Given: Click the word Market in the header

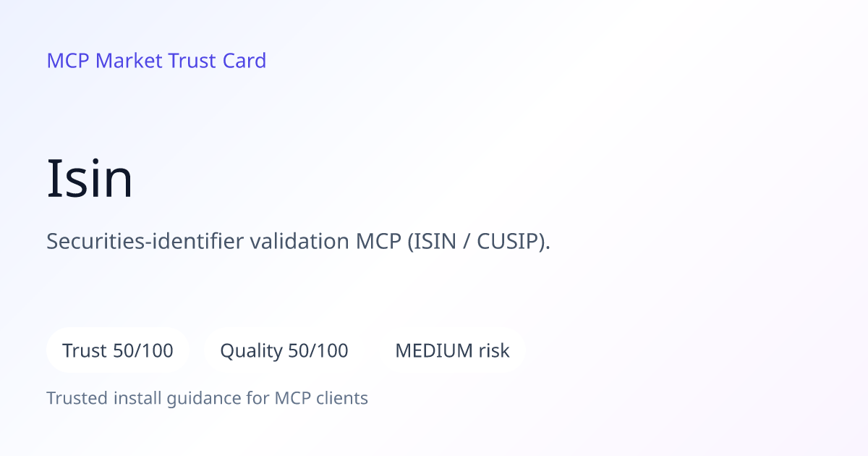Looking at the screenshot, I should click(x=129, y=61).
